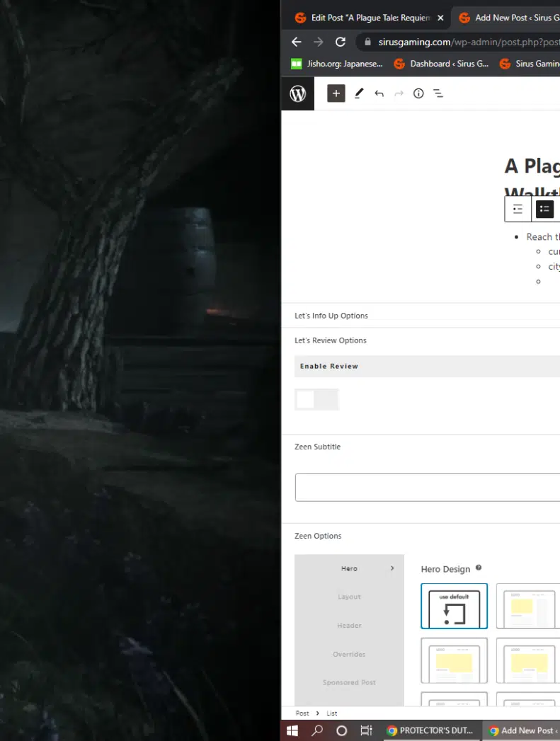Select the 'use default' hero design
This screenshot has width=560, height=741.
tap(454, 606)
